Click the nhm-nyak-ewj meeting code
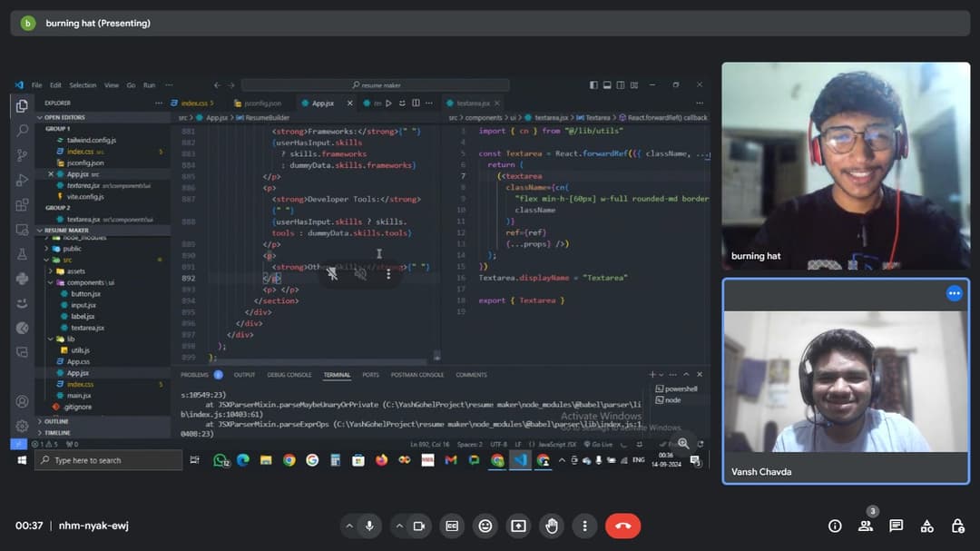 point(93,526)
